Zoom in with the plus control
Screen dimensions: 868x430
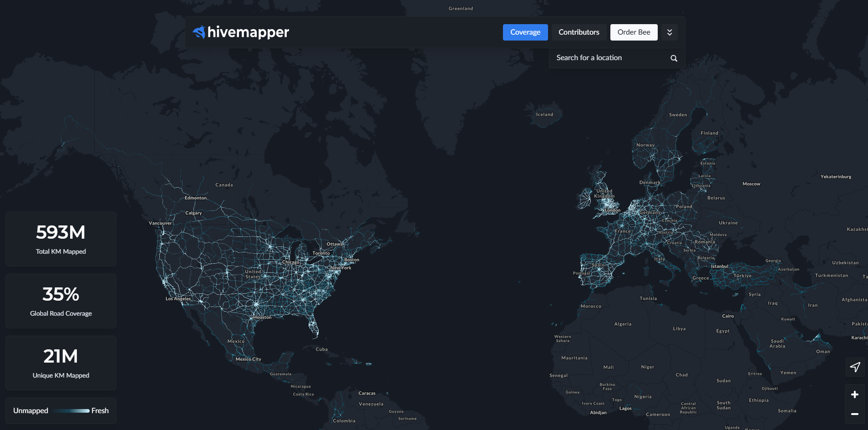point(855,394)
